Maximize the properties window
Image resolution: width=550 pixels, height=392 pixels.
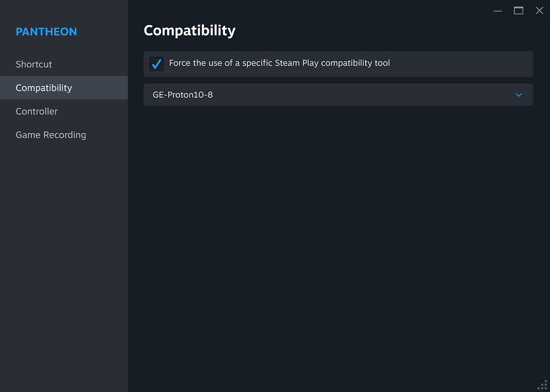coord(518,11)
